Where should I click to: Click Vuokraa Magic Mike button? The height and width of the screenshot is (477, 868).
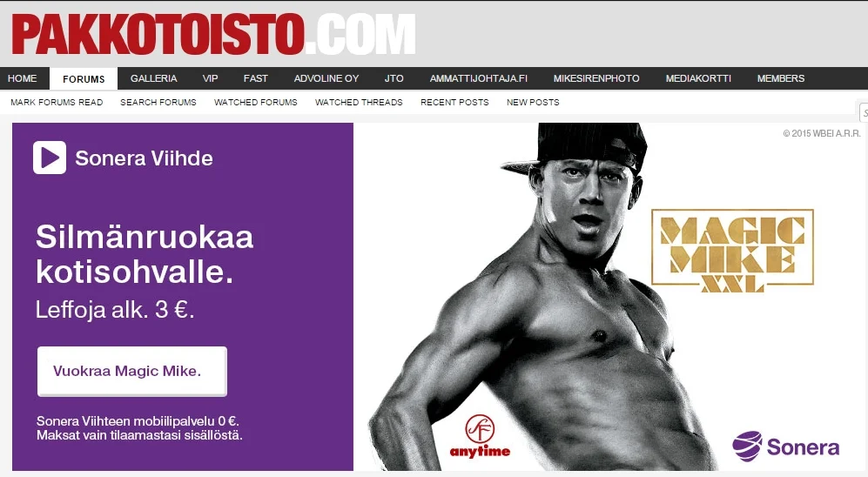[x=132, y=372]
